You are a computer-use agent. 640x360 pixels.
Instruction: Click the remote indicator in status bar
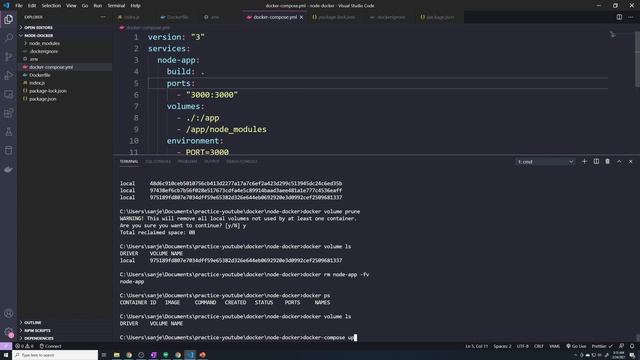[x=6, y=346]
